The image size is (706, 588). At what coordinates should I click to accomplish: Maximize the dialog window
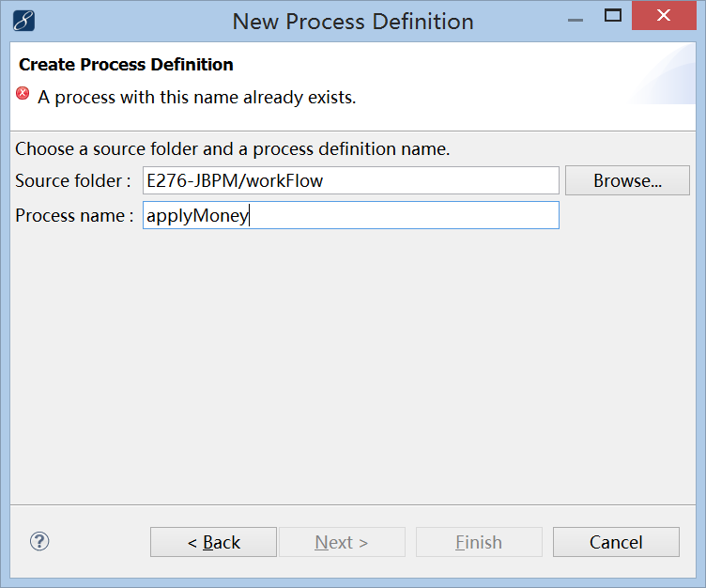(613, 16)
